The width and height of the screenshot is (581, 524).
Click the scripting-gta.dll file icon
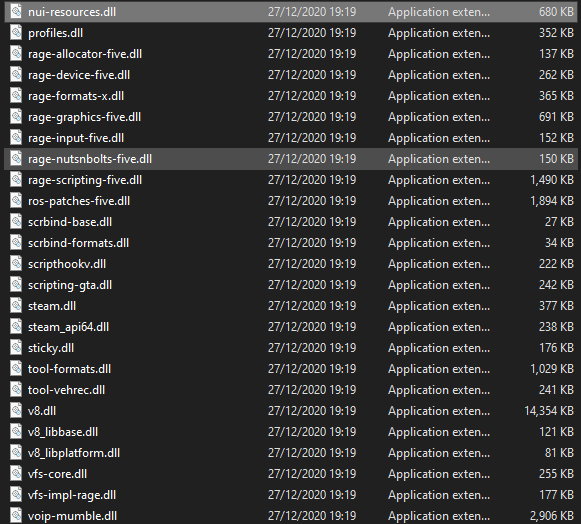(x=16, y=285)
